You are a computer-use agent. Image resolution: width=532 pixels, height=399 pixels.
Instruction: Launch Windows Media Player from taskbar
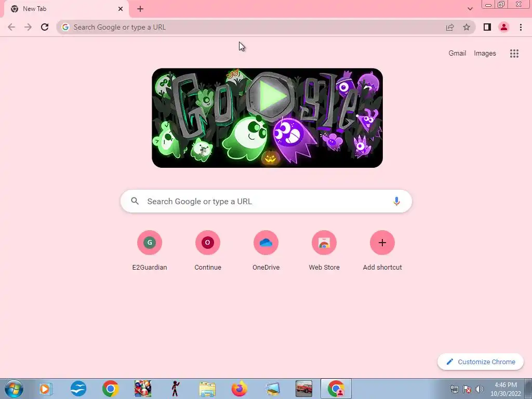45,389
